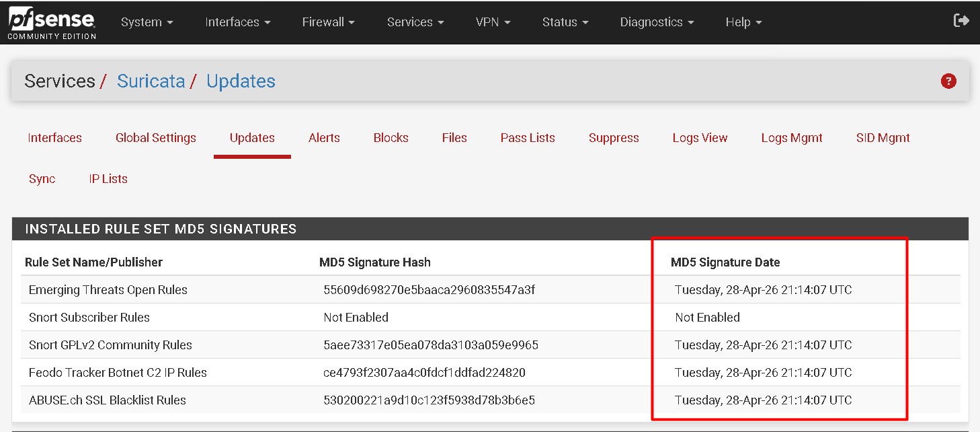Screen dimensions: 980x432
Task: Click the Updates breadcrumb link
Action: 241,81
